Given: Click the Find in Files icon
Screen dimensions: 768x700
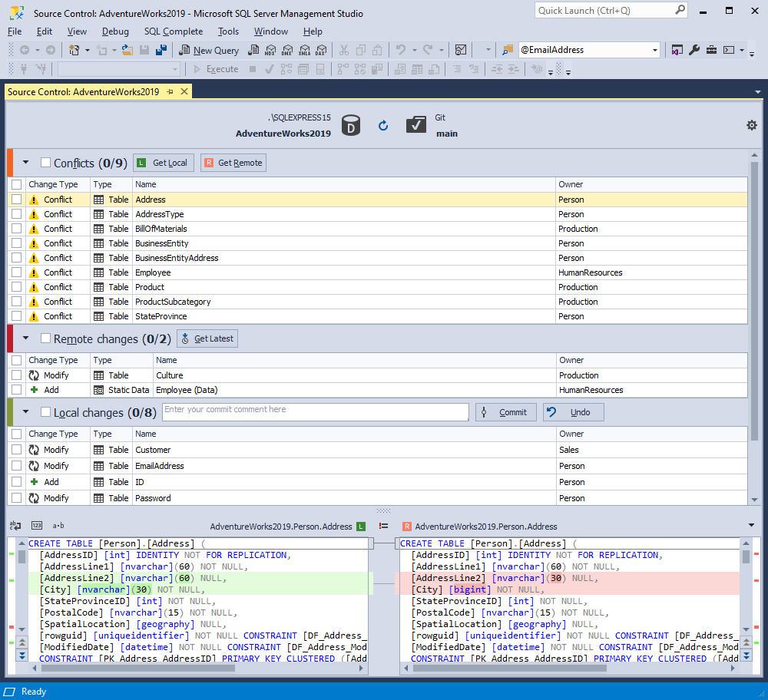Looking at the screenshot, I should click(x=508, y=50).
